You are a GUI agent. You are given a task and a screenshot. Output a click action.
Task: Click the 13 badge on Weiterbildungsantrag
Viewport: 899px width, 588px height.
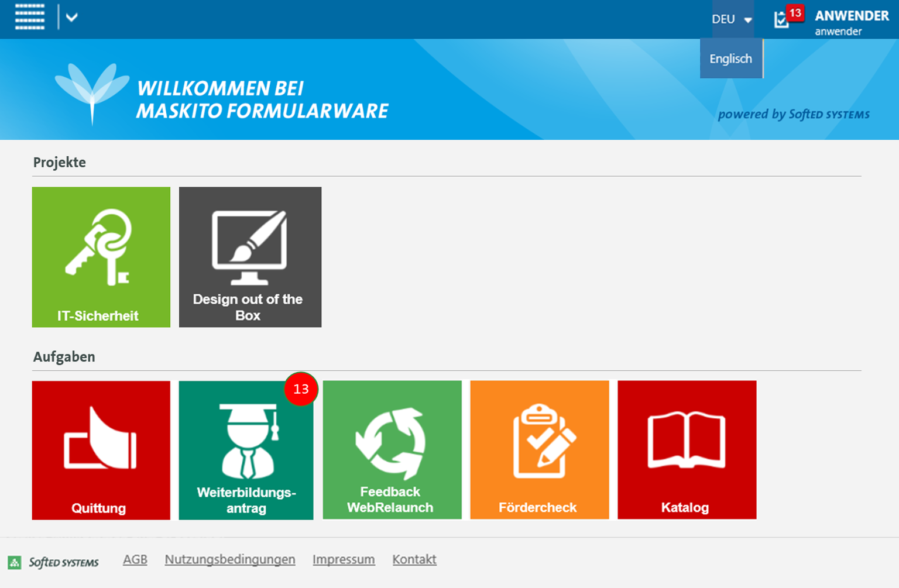tap(301, 389)
